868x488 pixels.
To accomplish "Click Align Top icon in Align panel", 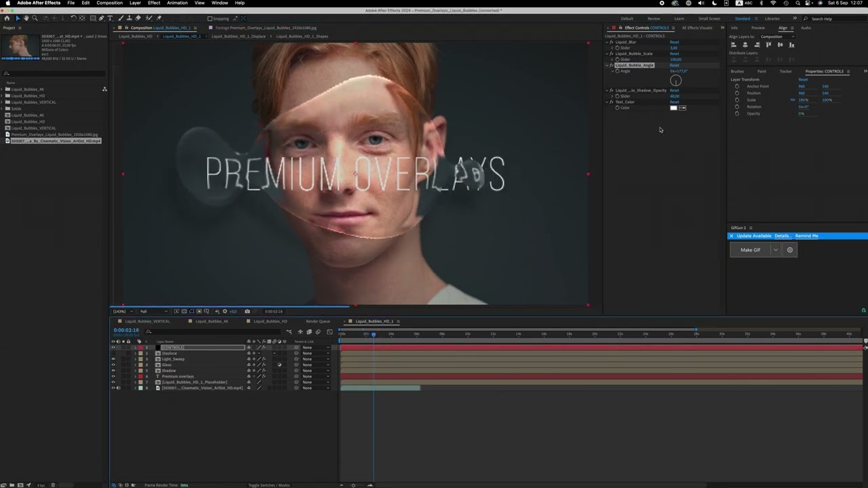I will tap(768, 45).
